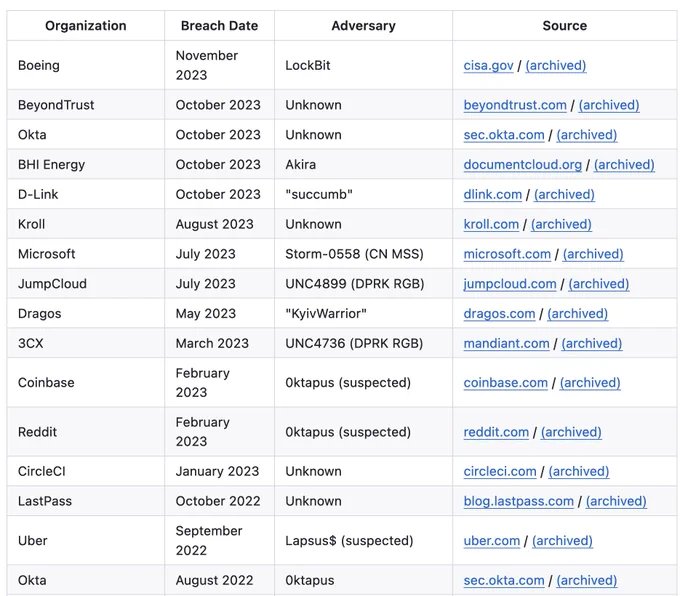The height and width of the screenshot is (596, 680).
Task: Open archived link in BeyondTrust row
Action: pos(609,105)
